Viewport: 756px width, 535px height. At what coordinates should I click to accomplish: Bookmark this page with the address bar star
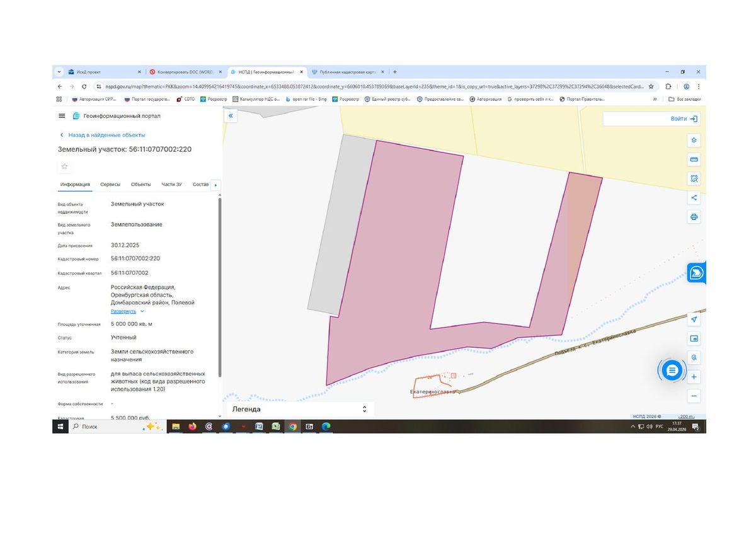tap(651, 86)
